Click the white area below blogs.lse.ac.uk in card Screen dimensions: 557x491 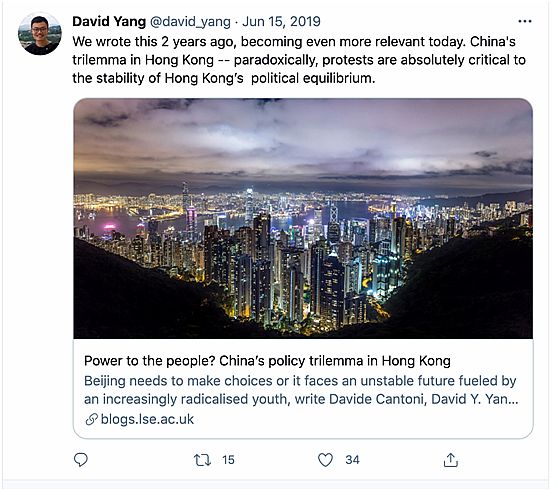(303, 432)
